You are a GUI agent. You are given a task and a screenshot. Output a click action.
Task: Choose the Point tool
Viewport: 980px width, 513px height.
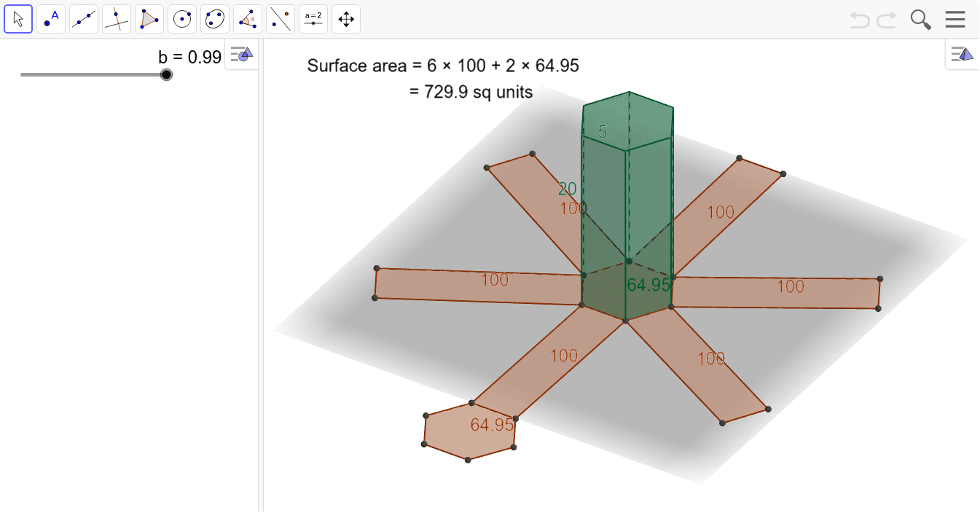[x=50, y=18]
